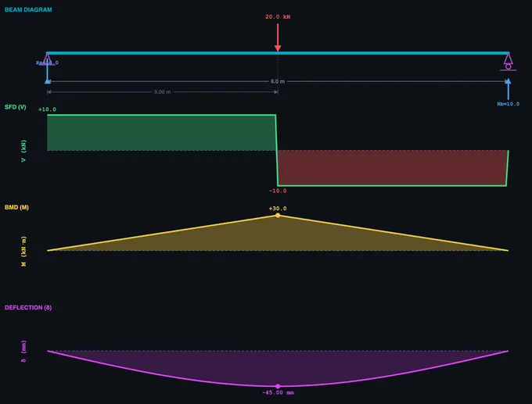Click the +10.0 shear value label

(47, 109)
